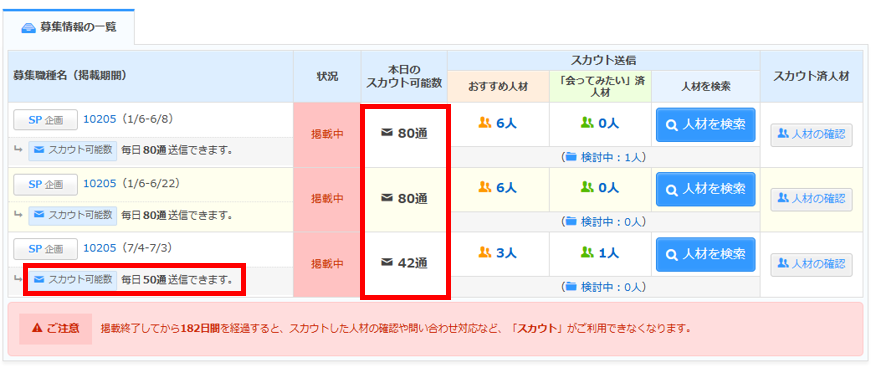Click 人材の確認 button for 7/4-7/3 job
Viewport: 877px width, 368px height.
tap(812, 264)
